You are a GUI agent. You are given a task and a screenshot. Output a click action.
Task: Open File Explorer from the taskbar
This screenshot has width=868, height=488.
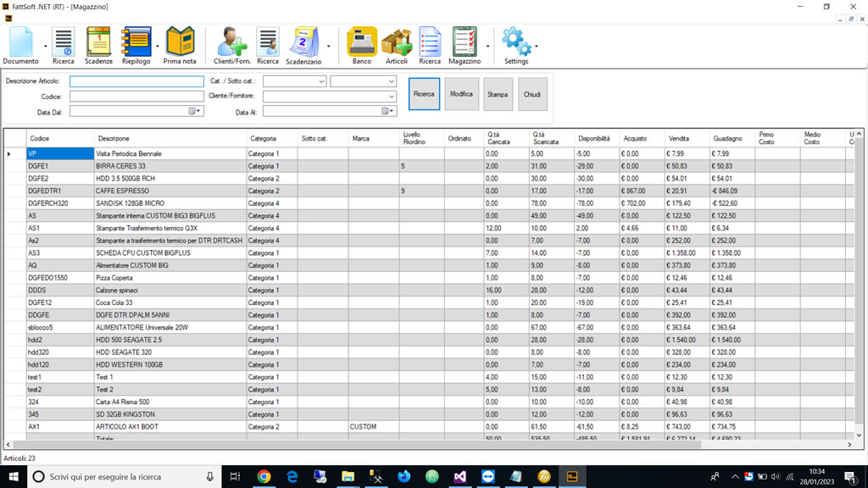(x=348, y=476)
